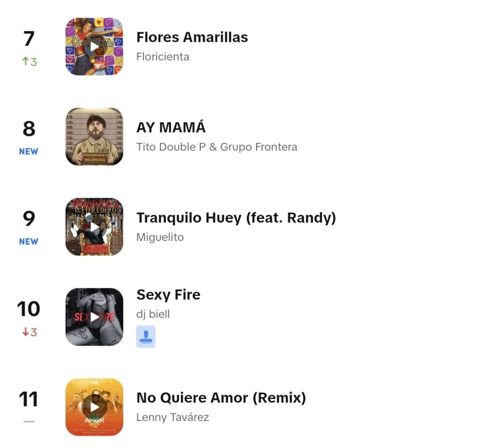This screenshot has width=493, height=448.
Task: Play Tranquilo Huey on the Miguelito cover
Action: (94, 227)
